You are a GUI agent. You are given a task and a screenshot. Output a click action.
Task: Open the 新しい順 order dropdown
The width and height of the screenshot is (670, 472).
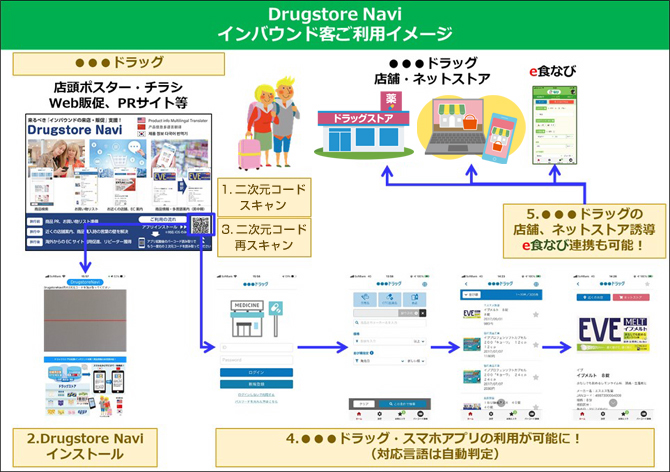pyautogui.click(x=416, y=361)
